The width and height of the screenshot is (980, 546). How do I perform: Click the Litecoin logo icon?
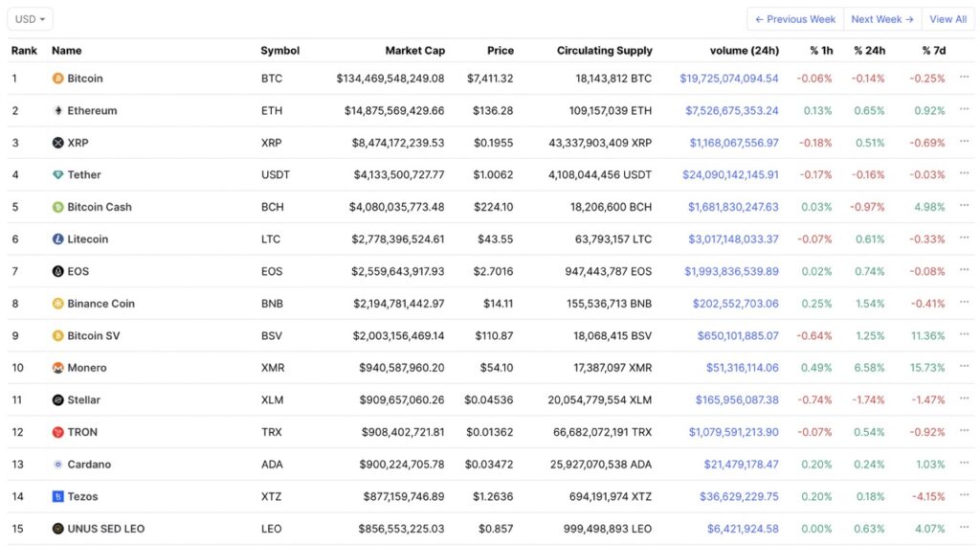(57, 239)
